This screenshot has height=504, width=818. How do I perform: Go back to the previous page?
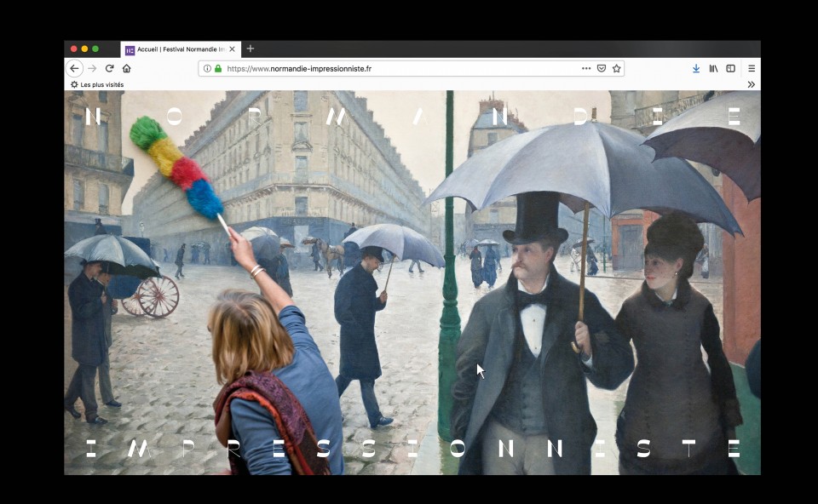[x=75, y=68]
